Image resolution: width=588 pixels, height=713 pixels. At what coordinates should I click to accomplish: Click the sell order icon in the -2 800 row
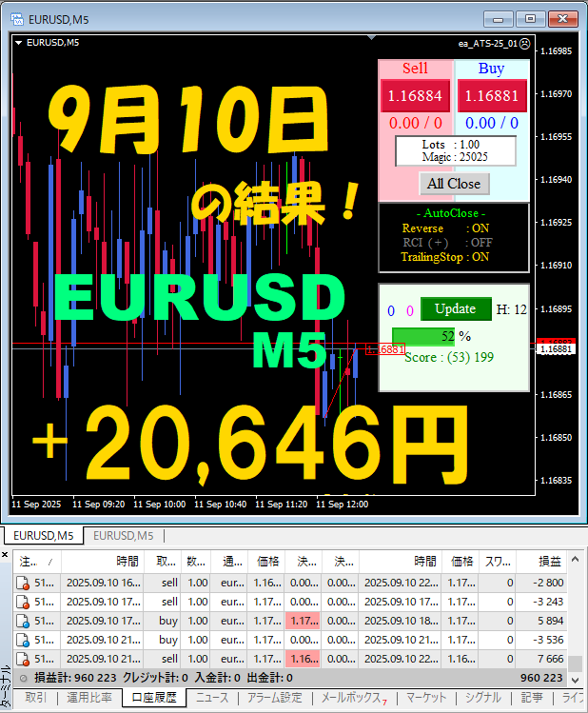coord(23,583)
